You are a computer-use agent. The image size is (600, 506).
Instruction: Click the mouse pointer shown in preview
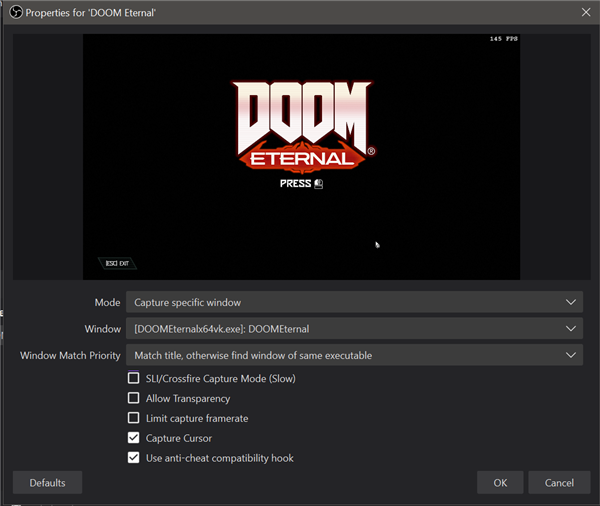377,244
